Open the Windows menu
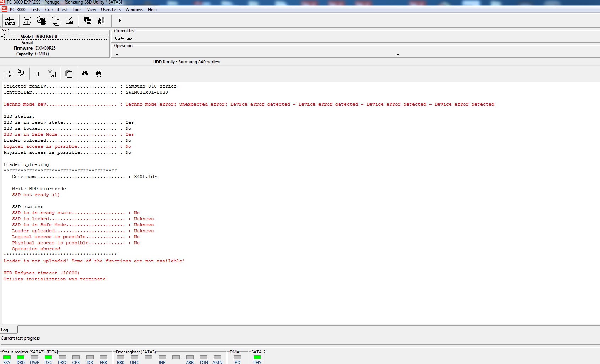 (134, 10)
